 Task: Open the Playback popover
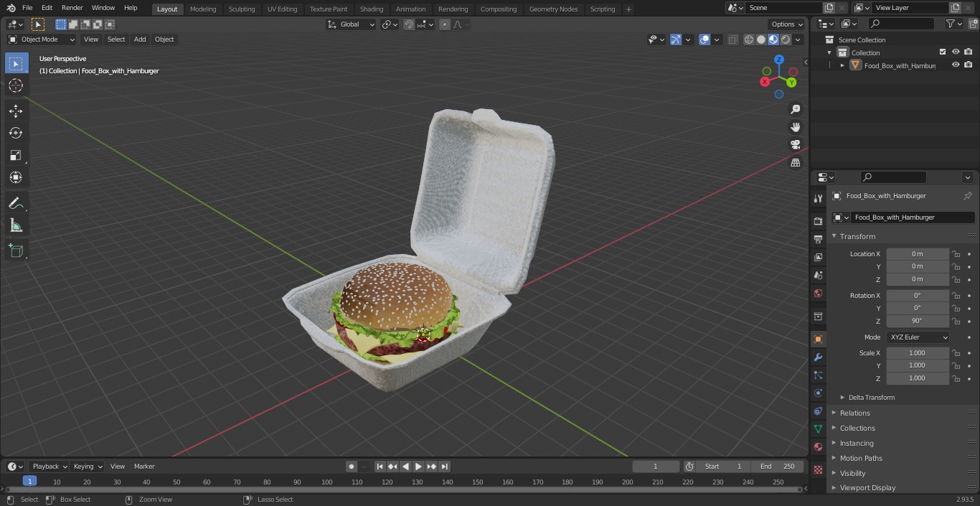(49, 467)
